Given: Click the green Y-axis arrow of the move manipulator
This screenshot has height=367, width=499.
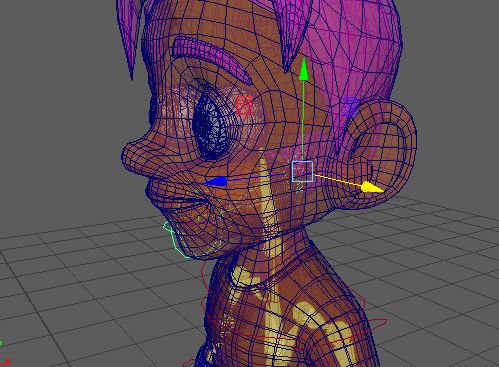Looking at the screenshot, I should click(303, 69).
